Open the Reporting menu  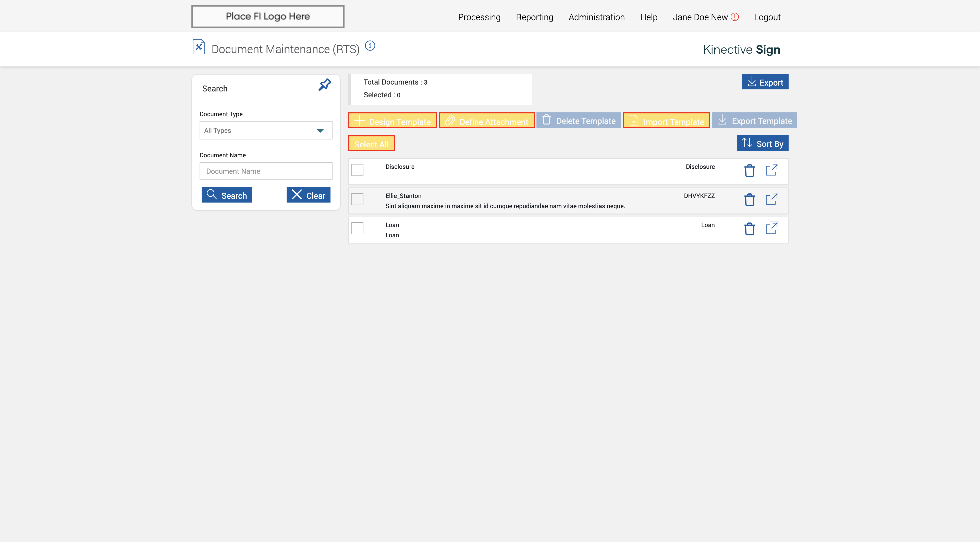(x=534, y=17)
